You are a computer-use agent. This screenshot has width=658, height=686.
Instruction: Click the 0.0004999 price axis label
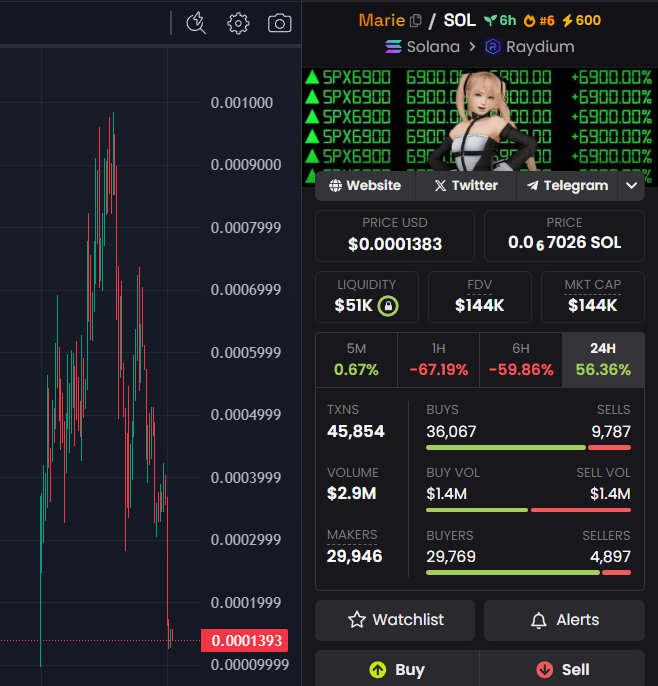[x=245, y=415]
